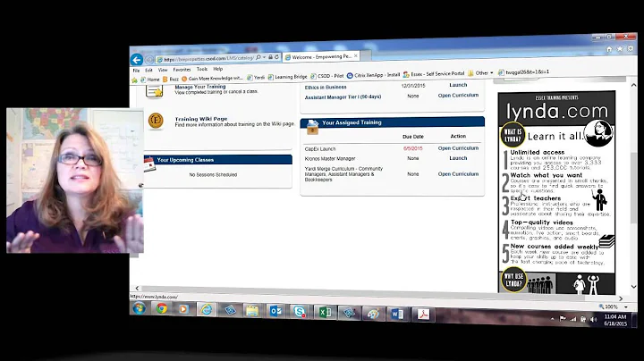Image resolution: width=644 pixels, height=361 pixels.
Task: Open the Help menu
Action: [218, 69]
